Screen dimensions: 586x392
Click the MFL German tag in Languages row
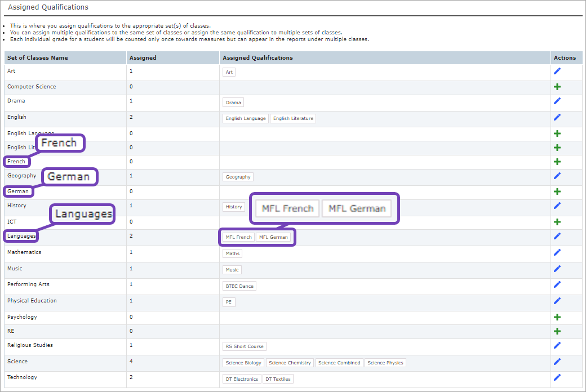(273, 238)
